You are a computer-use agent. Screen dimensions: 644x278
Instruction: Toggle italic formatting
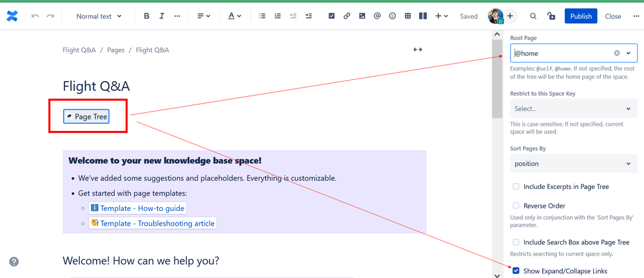(x=162, y=16)
